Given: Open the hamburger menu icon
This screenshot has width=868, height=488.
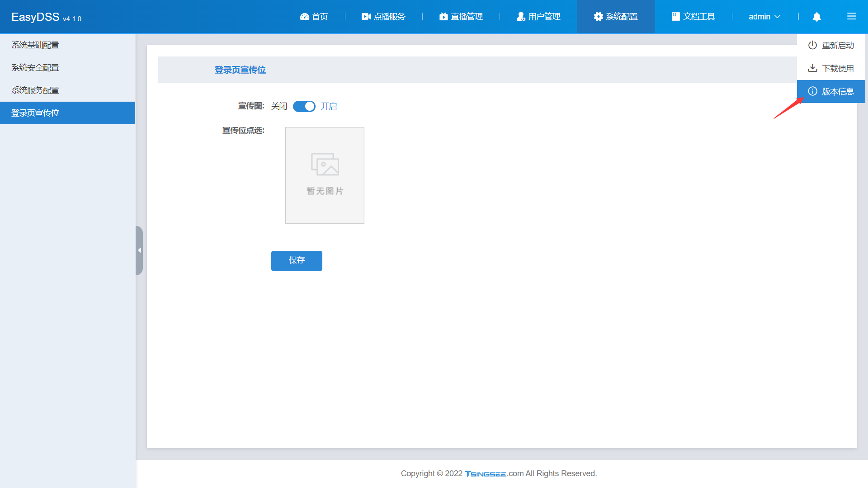Looking at the screenshot, I should (851, 17).
